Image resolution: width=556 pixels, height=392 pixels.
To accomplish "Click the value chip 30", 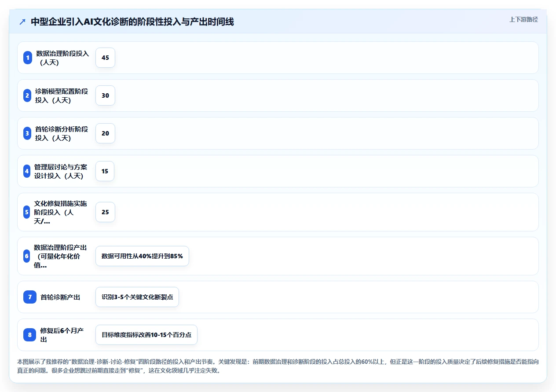I will click(105, 95).
